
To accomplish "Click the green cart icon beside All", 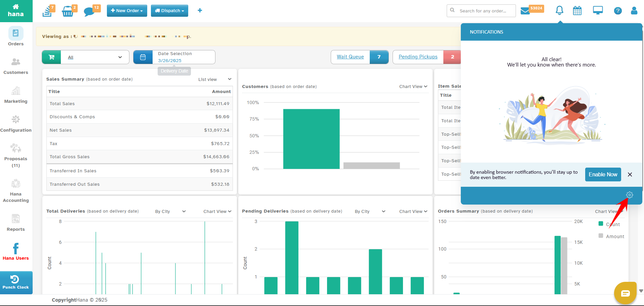I will pos(51,57).
